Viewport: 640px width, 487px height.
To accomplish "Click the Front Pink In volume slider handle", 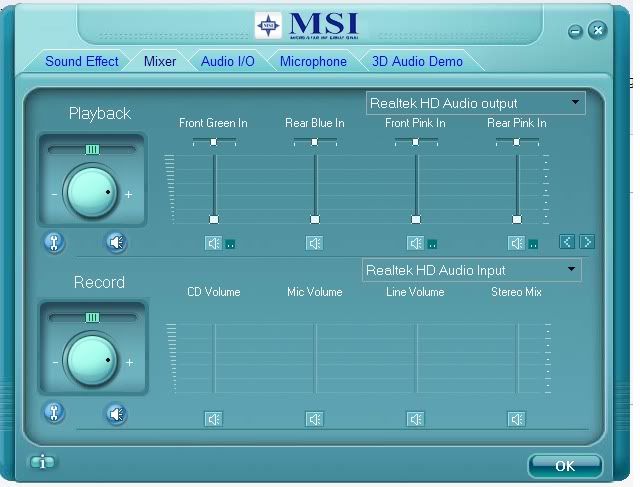I will pyautogui.click(x=416, y=220).
